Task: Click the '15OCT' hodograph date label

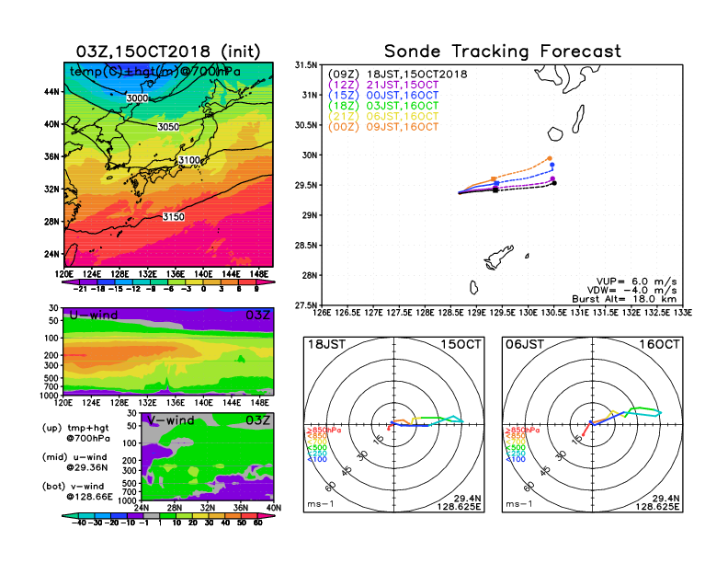Action: (461, 344)
